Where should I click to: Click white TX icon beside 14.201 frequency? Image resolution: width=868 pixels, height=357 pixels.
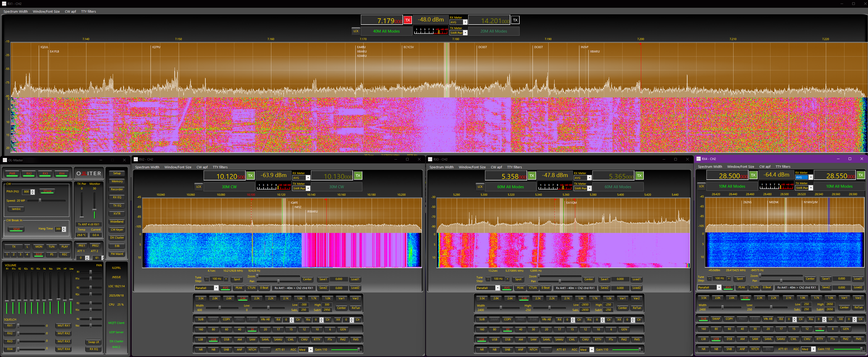point(515,20)
